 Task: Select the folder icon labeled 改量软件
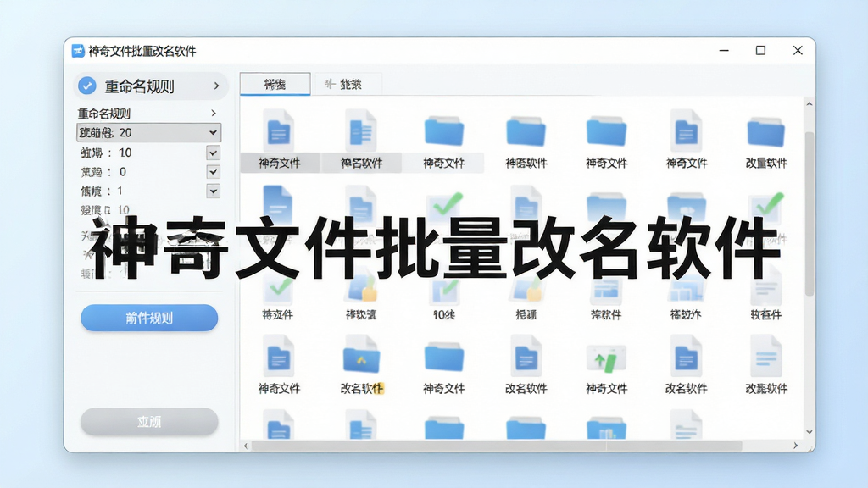pyautogui.click(x=766, y=132)
